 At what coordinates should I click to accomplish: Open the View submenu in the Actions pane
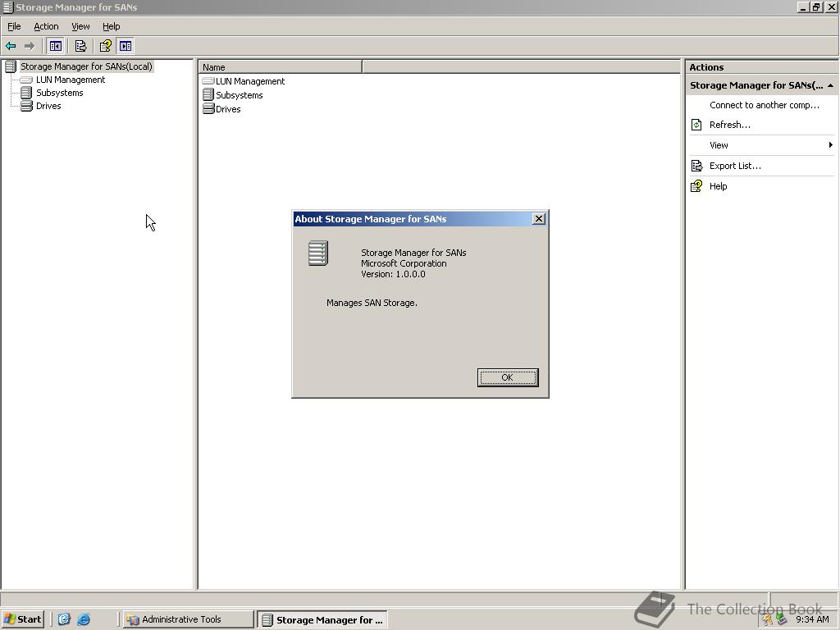(x=760, y=145)
